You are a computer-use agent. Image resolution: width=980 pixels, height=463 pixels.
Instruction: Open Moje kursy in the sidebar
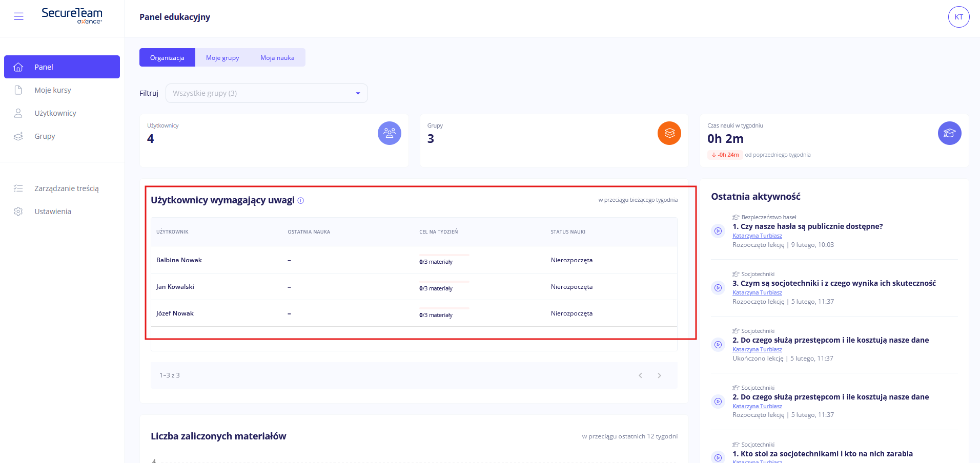click(x=53, y=90)
